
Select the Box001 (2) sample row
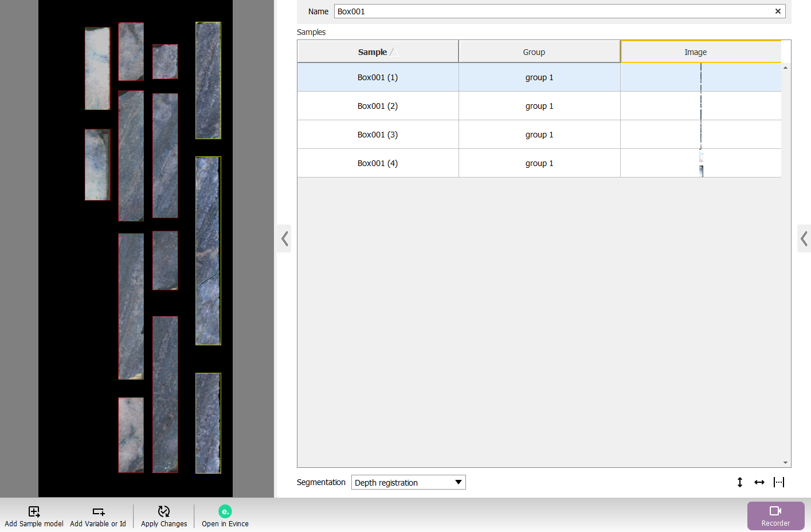coord(377,106)
